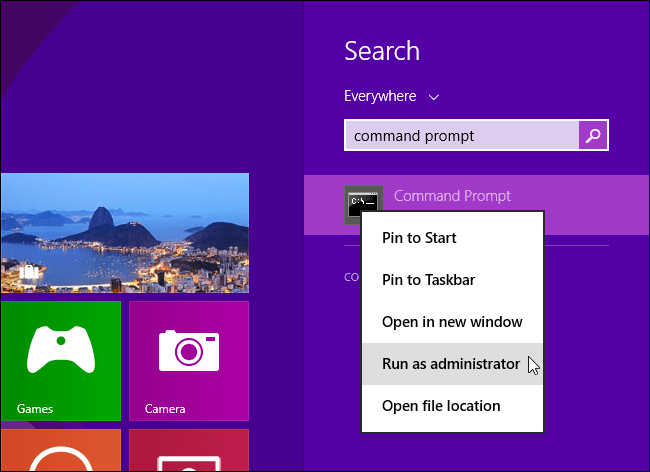
Task: Choose Pin to Taskbar in context menu
Action: [426, 280]
